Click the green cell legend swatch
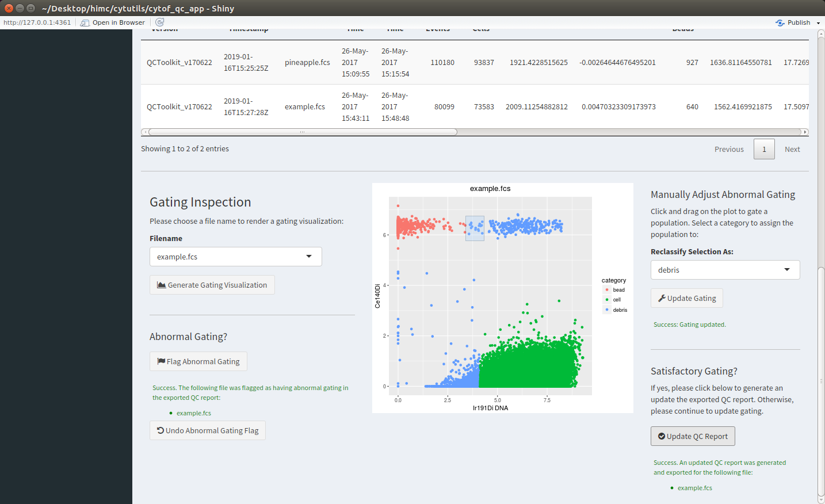 pos(607,300)
